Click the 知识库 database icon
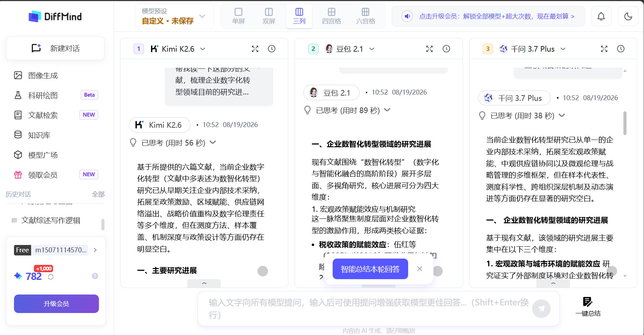This screenshot has height=335, width=644. (18, 135)
